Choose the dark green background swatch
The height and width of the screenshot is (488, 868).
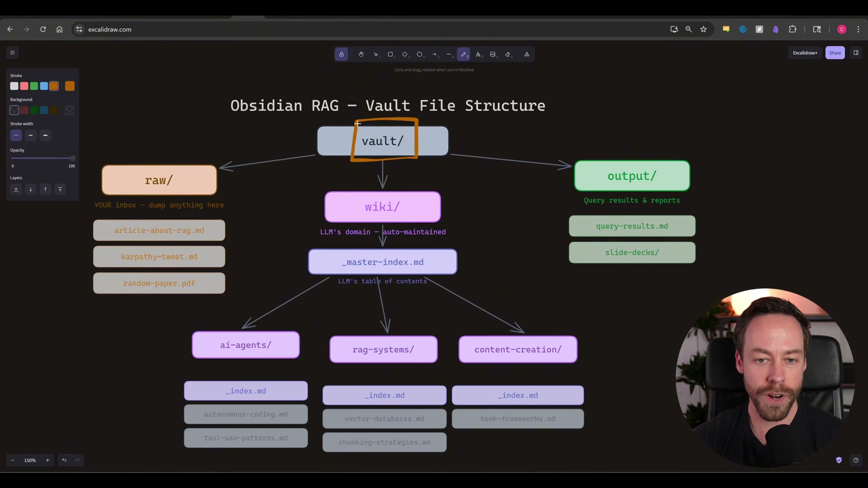pyautogui.click(x=34, y=110)
